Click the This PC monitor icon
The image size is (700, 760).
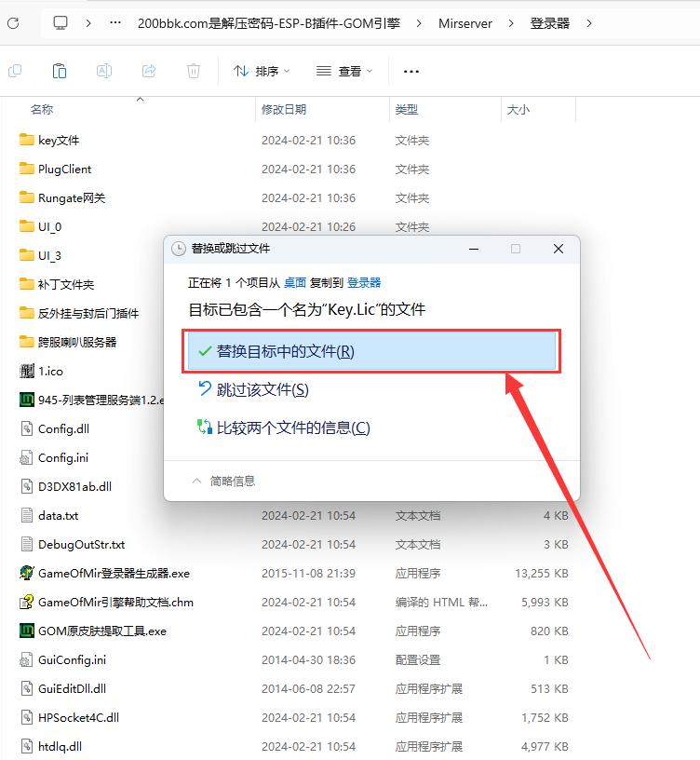click(x=61, y=22)
